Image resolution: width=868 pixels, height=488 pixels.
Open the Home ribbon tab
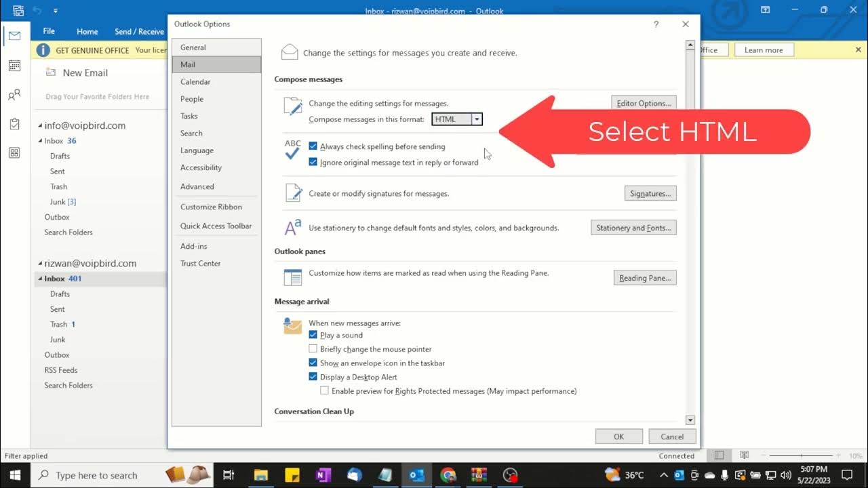(87, 31)
